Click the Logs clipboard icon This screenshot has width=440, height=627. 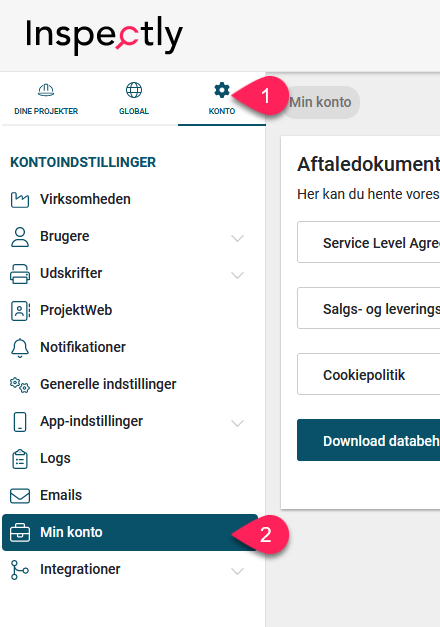[20, 459]
